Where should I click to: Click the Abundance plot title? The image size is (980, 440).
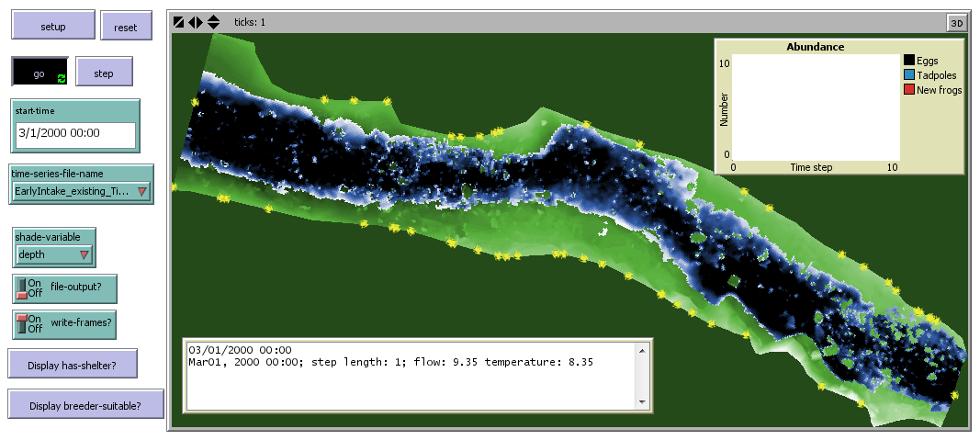pyautogui.click(x=815, y=47)
